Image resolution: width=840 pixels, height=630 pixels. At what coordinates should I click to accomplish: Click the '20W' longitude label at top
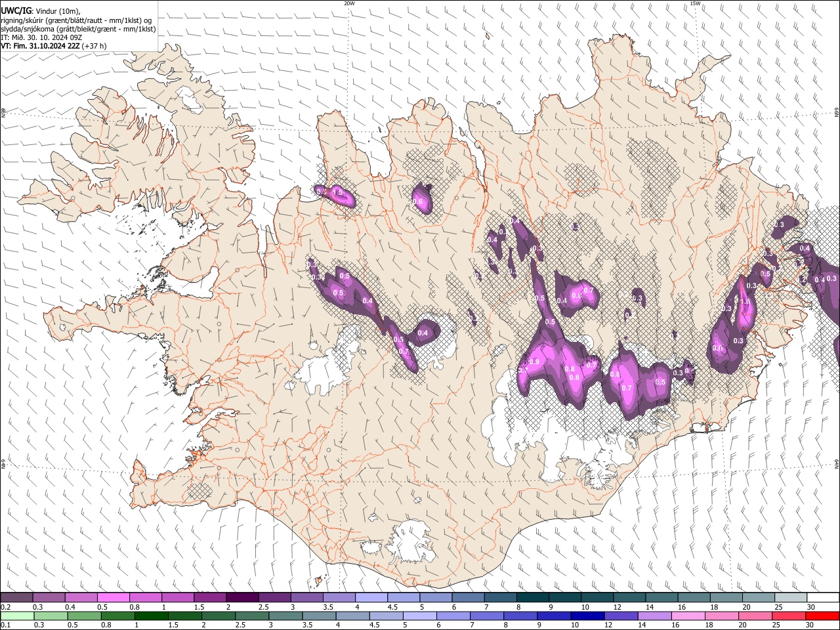[x=349, y=3]
